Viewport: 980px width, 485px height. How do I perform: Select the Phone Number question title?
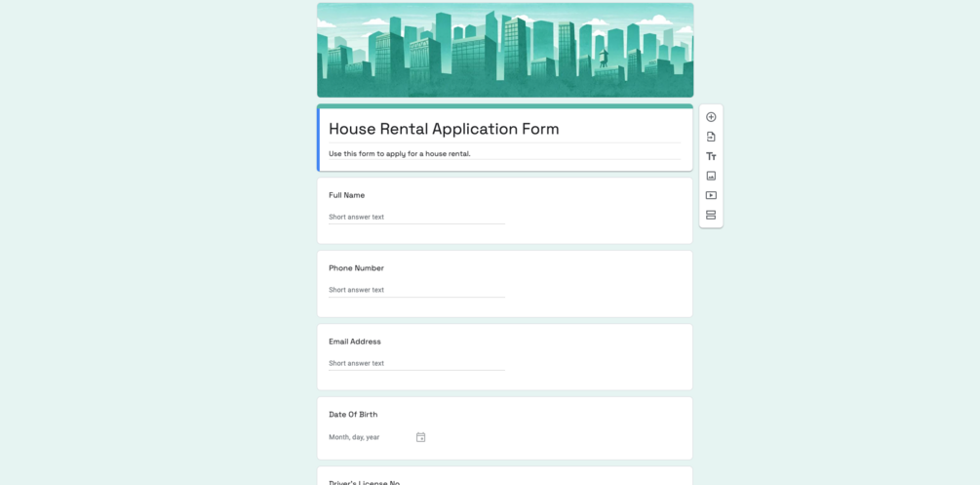point(356,267)
